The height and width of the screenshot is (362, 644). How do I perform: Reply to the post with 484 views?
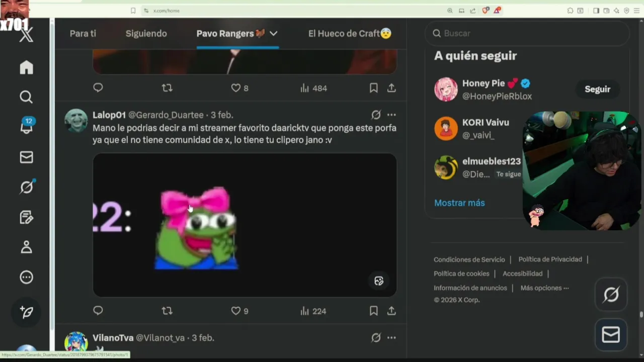(x=98, y=88)
